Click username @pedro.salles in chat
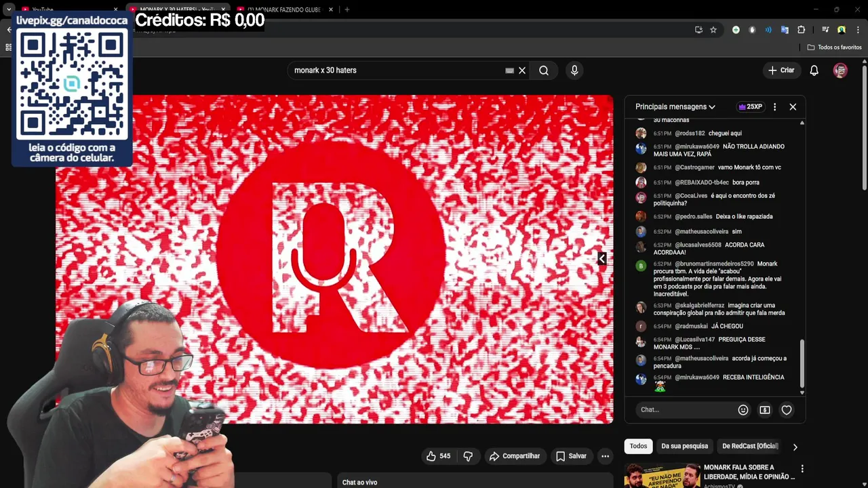Image resolution: width=868 pixels, height=488 pixels. pos(694,217)
